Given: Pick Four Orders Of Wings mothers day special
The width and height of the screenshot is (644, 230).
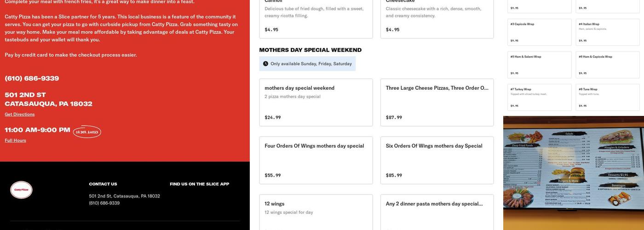Looking at the screenshot, I should tap(316, 161).
